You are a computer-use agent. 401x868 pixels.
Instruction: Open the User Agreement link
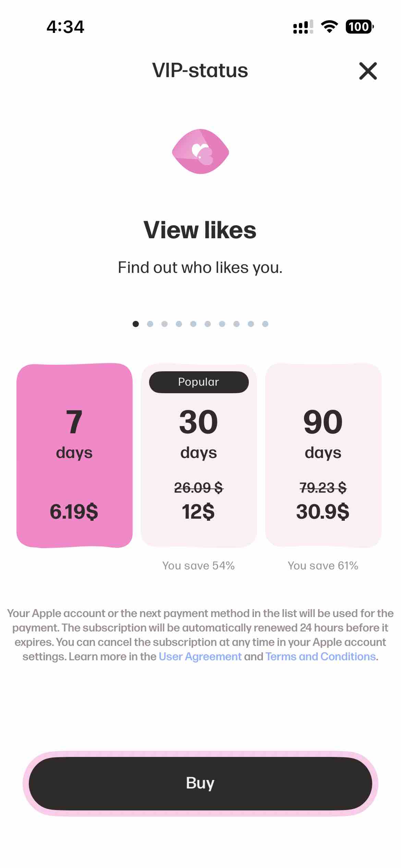[201, 656]
